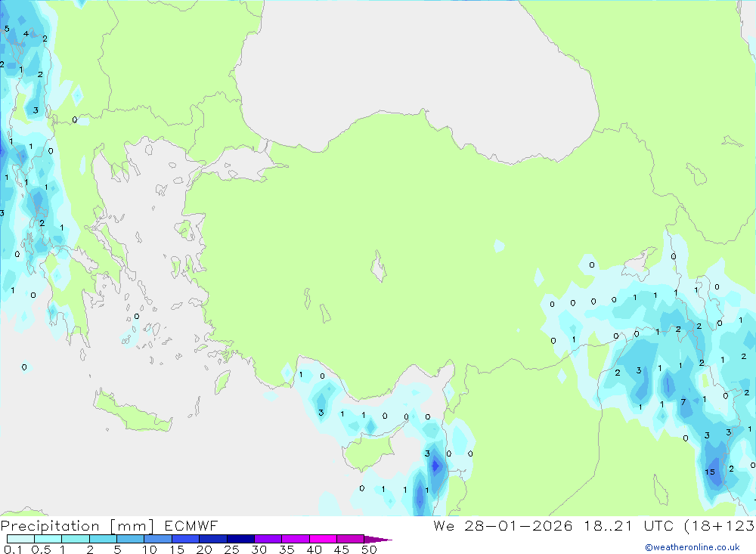The width and height of the screenshot is (756, 554).
Task: Pick the 20–25 mm dark blue swatch
Action: click(x=212, y=539)
